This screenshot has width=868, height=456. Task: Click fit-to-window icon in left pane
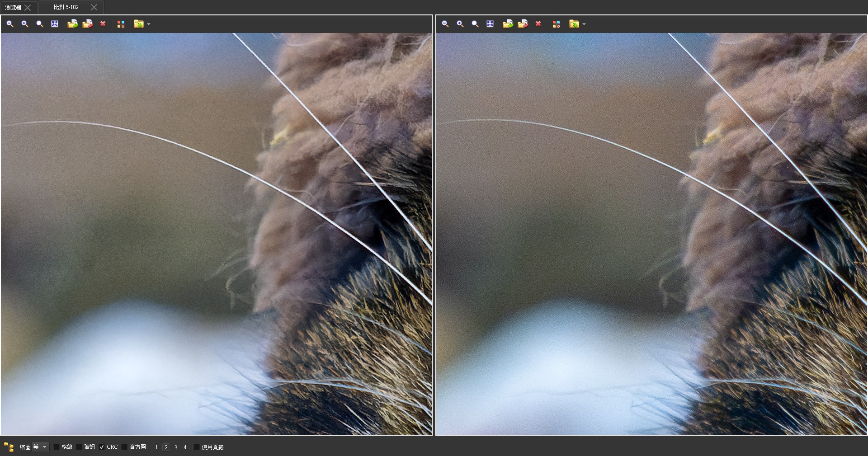coord(55,24)
